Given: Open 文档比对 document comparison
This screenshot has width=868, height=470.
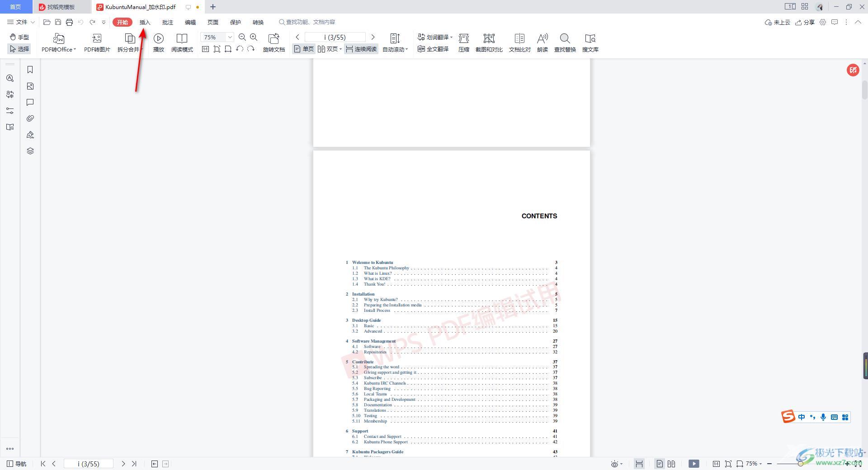Looking at the screenshot, I should [x=520, y=43].
